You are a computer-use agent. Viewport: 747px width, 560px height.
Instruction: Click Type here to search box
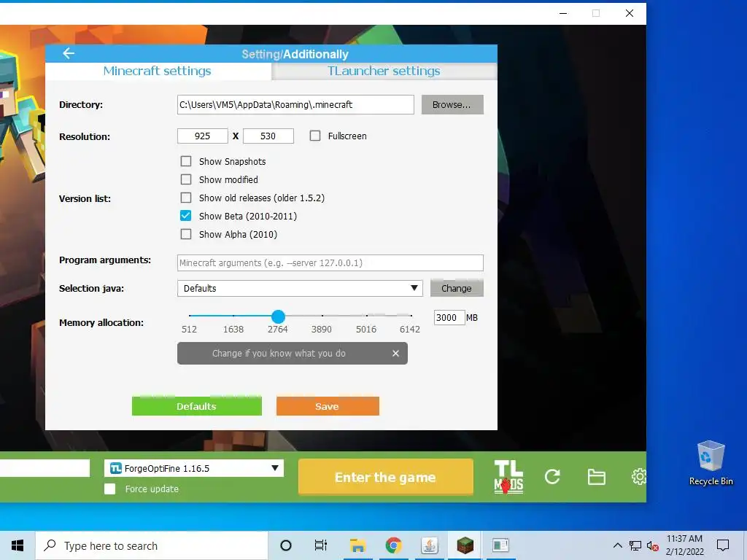pos(152,545)
